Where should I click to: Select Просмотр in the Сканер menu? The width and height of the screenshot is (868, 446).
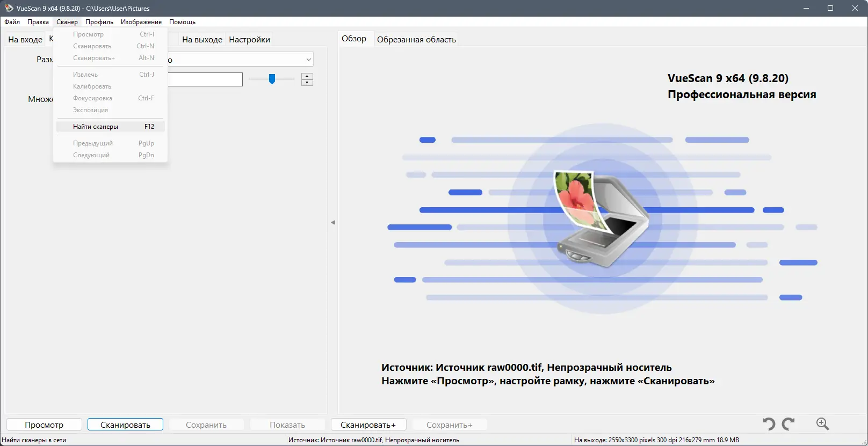[110, 34]
